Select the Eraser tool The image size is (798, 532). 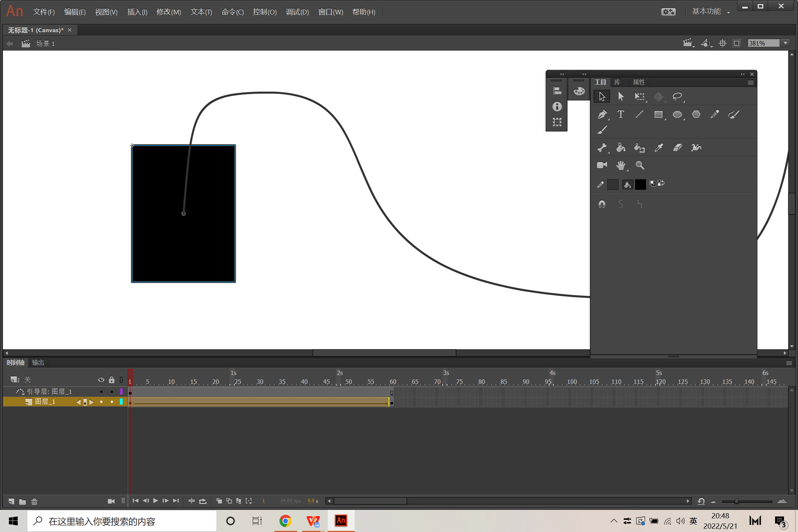point(677,148)
